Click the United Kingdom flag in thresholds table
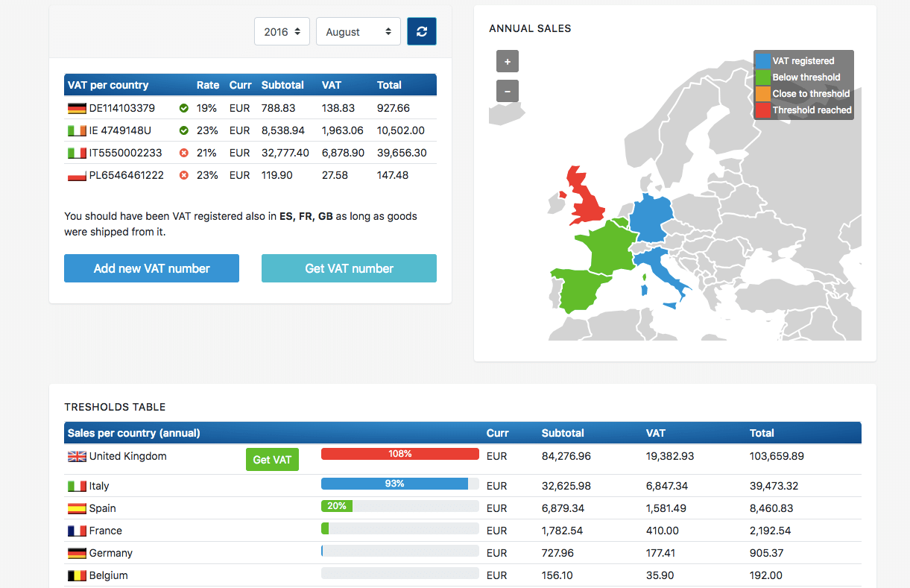Screen dimensions: 910x588 [77, 456]
